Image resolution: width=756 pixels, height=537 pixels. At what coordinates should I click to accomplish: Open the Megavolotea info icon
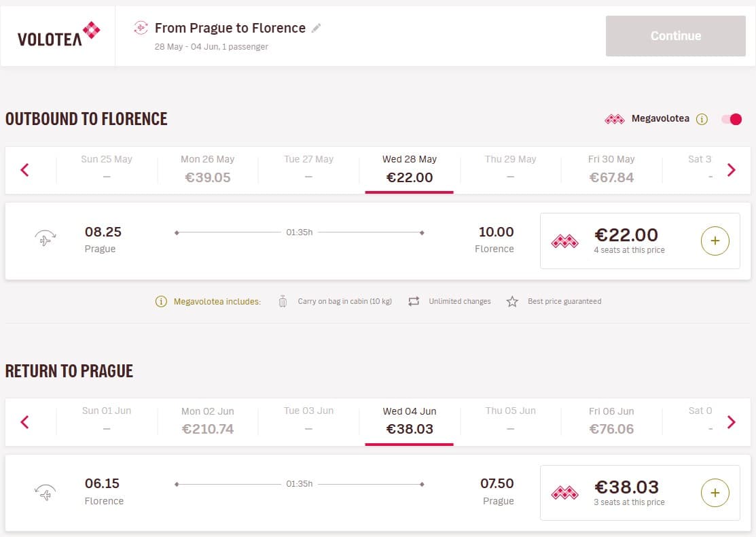click(x=702, y=119)
